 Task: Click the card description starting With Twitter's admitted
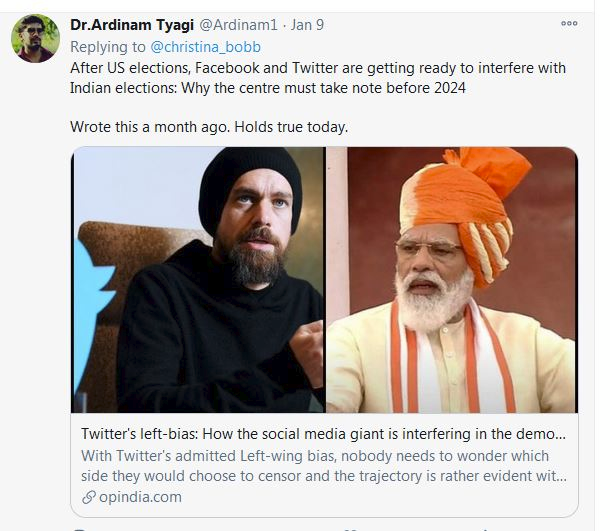point(324,466)
